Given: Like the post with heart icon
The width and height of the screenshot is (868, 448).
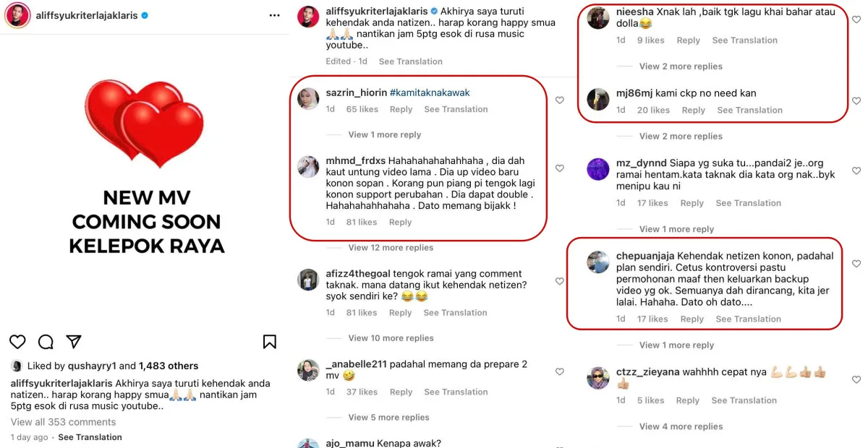Looking at the screenshot, I should 17,342.
